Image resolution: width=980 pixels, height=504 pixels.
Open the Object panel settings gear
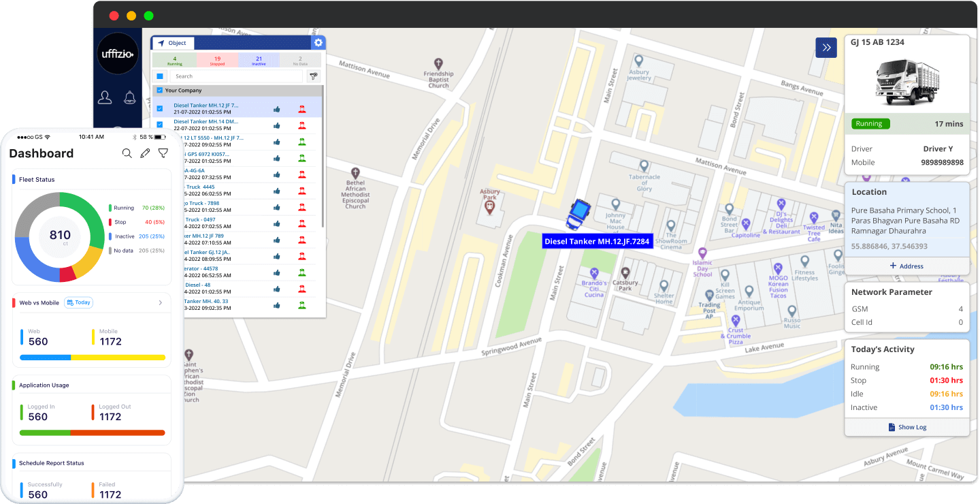(318, 42)
